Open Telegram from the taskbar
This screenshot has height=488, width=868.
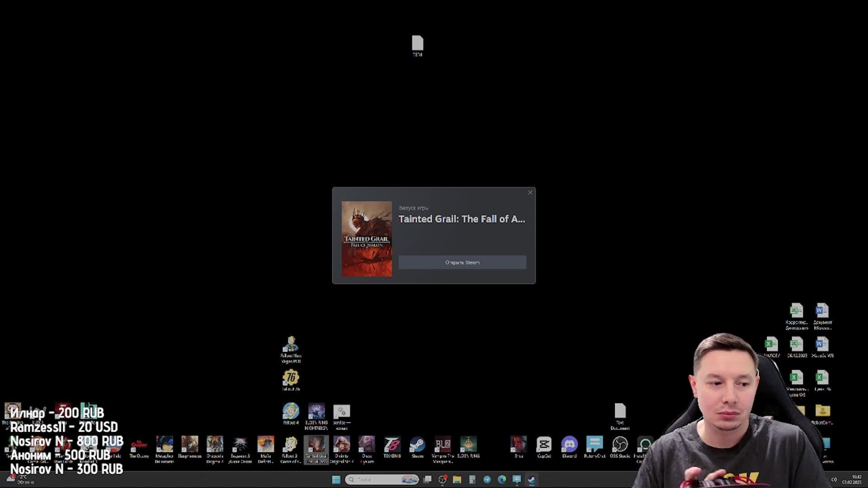coord(487,479)
